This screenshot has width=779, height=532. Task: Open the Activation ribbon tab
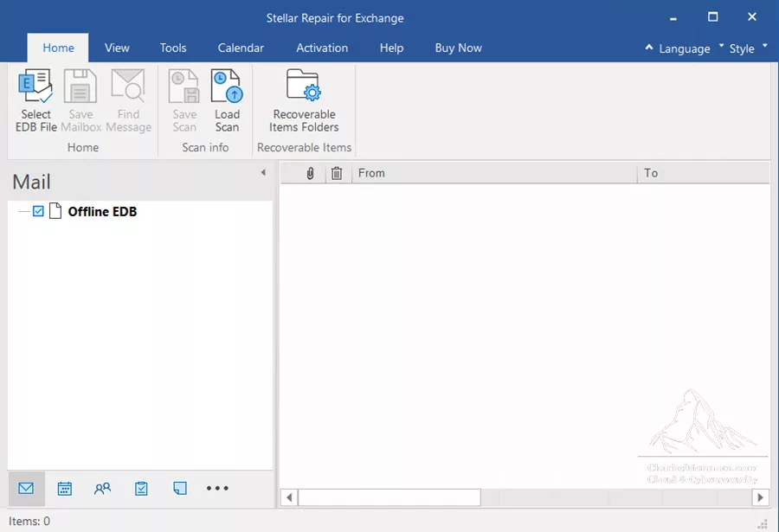(x=322, y=48)
